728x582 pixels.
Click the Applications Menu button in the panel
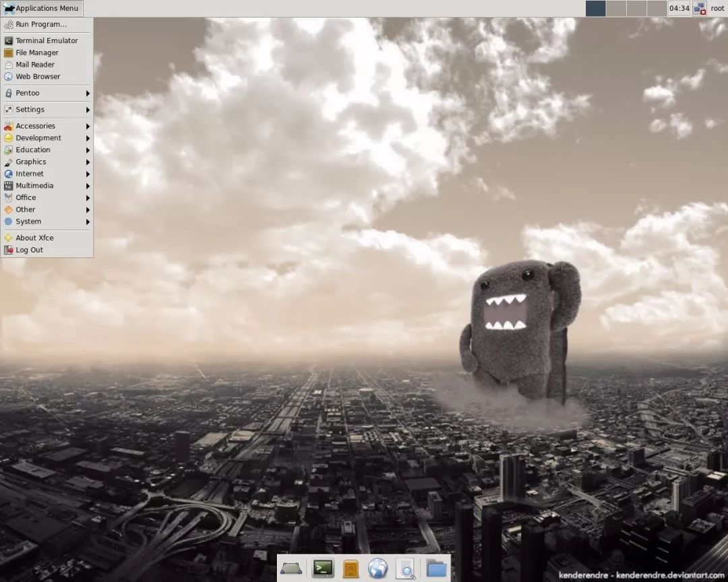click(42, 9)
